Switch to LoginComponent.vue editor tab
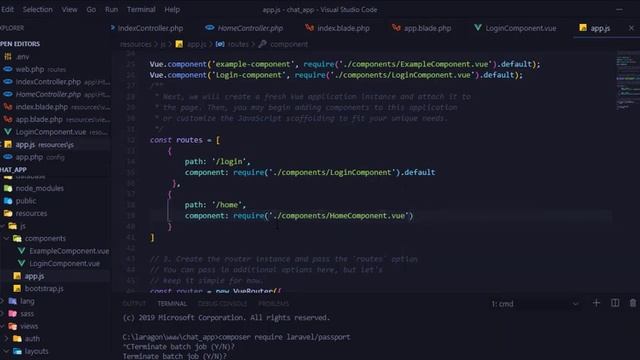640x360 pixels. [520, 28]
